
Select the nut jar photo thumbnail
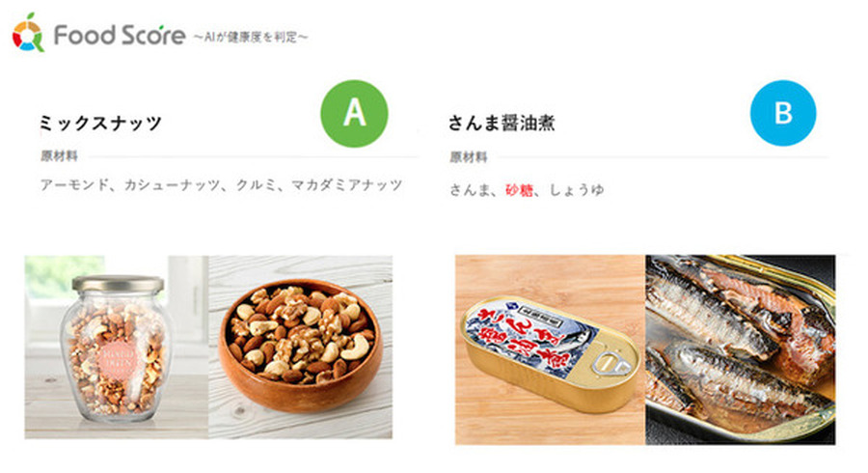117,348
